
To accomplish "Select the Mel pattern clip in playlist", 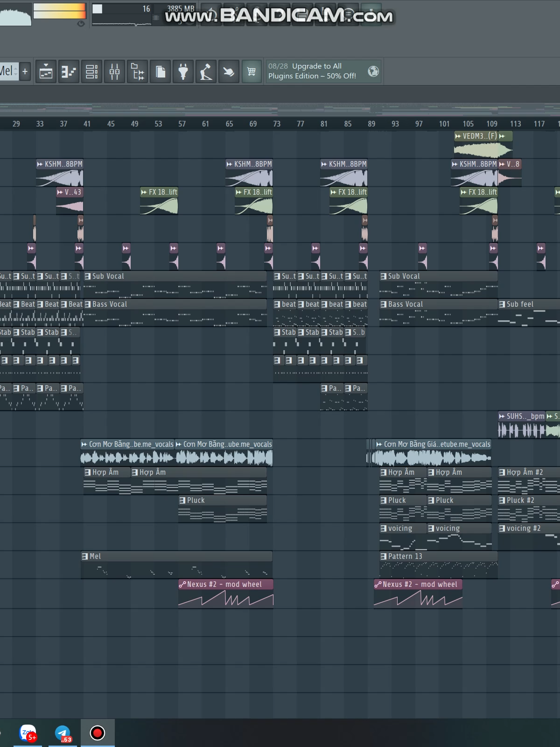I will click(x=176, y=565).
